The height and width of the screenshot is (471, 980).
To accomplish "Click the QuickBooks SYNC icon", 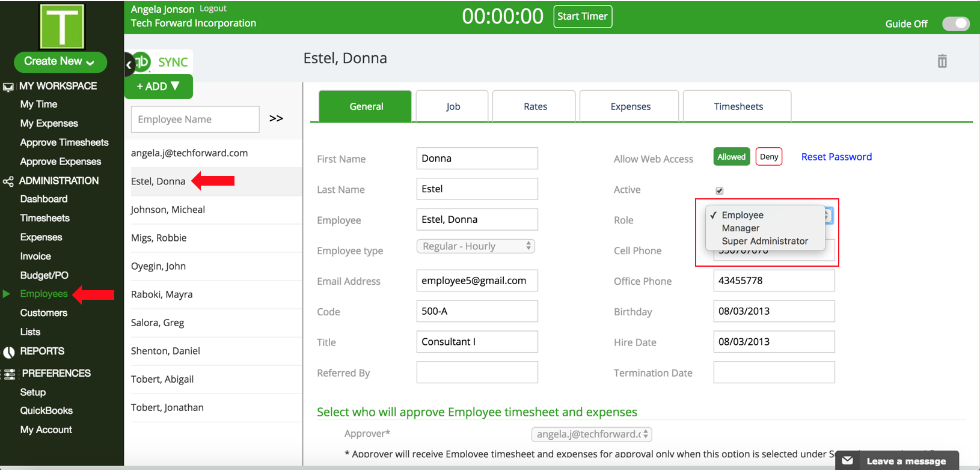I will click(x=143, y=61).
